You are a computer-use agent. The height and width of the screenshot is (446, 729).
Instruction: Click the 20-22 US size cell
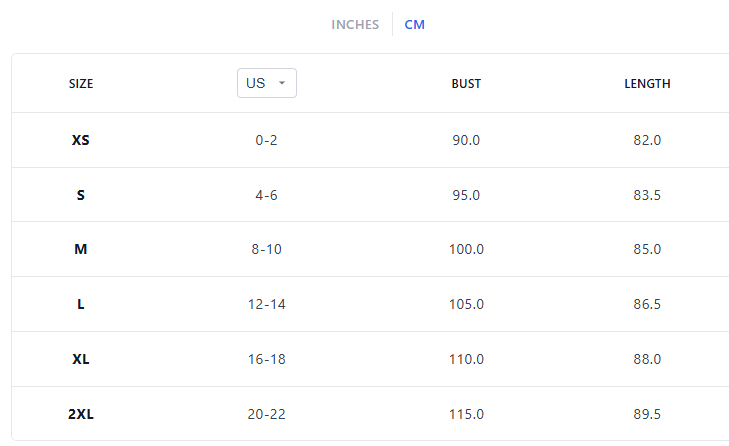coord(266,414)
